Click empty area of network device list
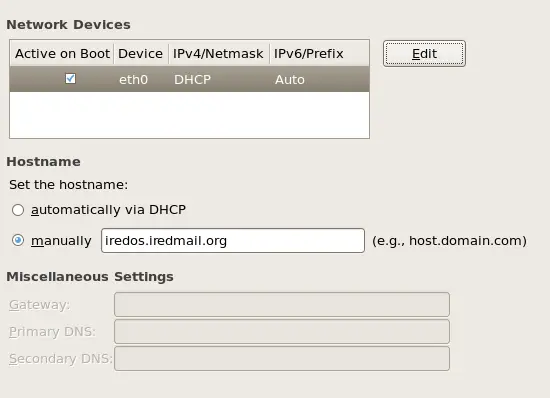 [x=189, y=115]
